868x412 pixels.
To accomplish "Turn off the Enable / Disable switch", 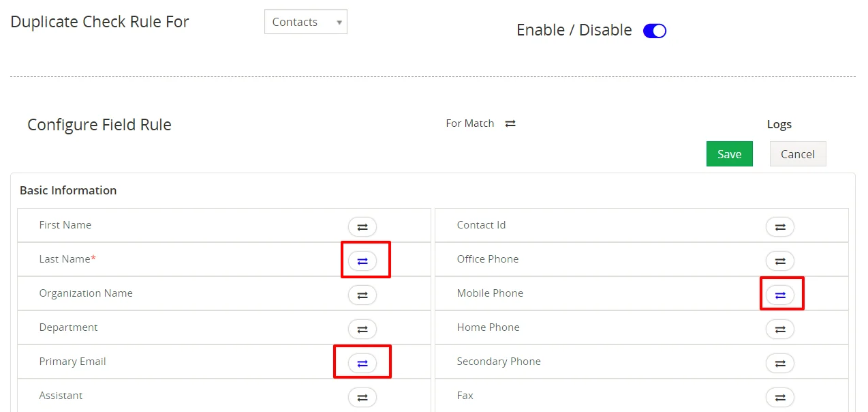I will (655, 31).
